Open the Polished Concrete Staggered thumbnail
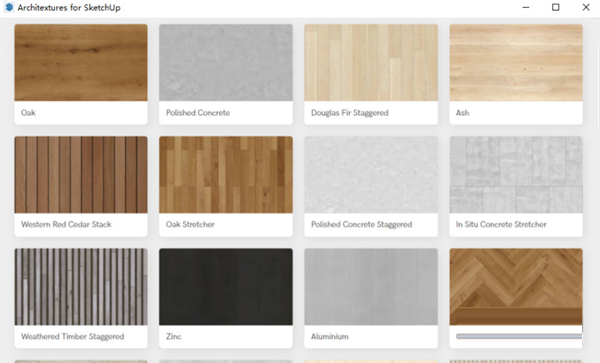Image resolution: width=600 pixels, height=363 pixels. (371, 174)
